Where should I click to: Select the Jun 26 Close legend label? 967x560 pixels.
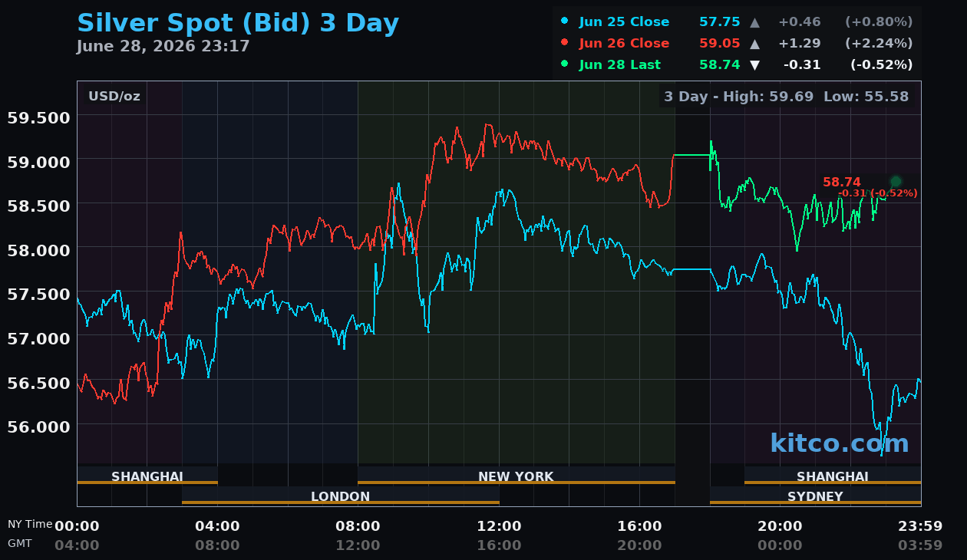[624, 44]
